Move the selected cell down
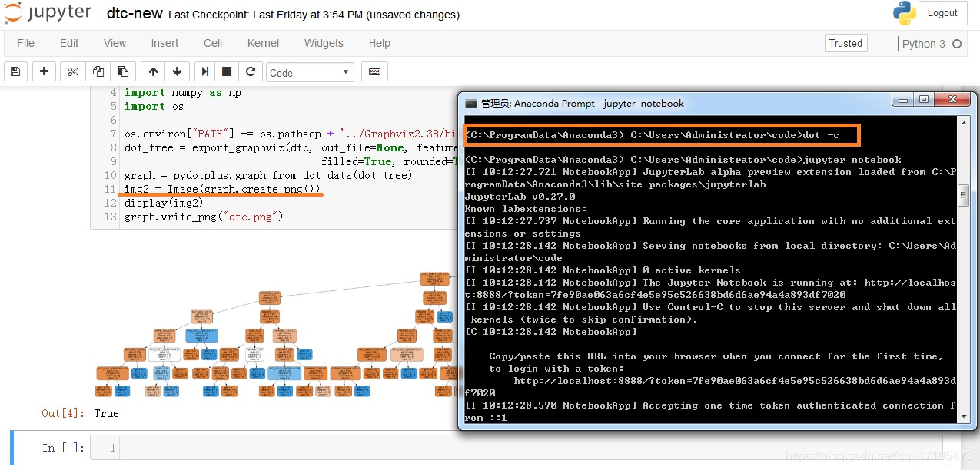Viewport: 980px width, 470px height. coord(177,71)
